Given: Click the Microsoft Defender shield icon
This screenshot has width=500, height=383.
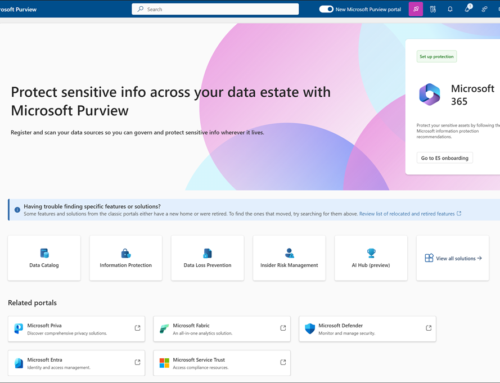Looking at the screenshot, I should click(310, 329).
